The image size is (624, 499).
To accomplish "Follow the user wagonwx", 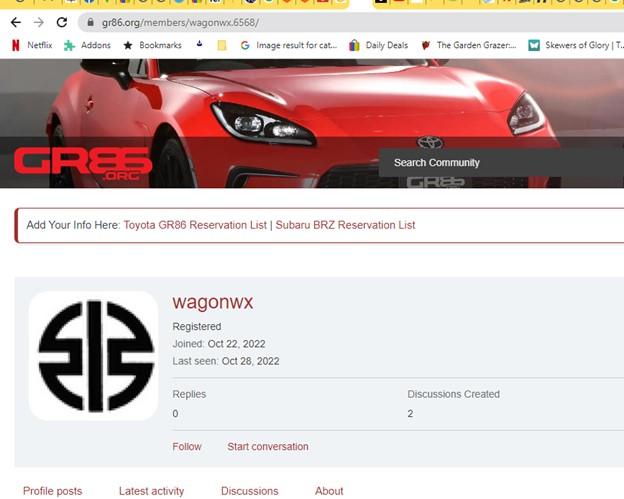I will [186, 447].
